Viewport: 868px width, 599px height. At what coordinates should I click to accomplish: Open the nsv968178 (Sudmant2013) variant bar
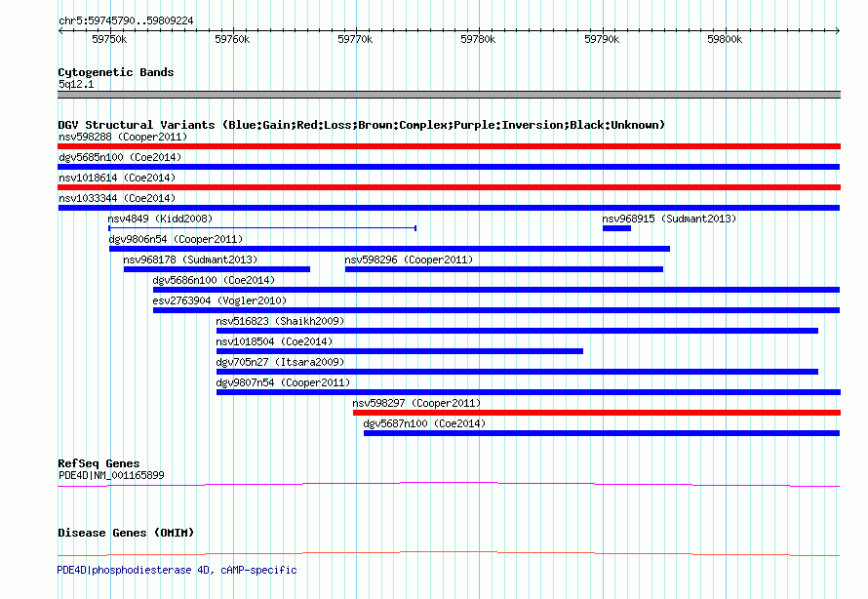click(217, 269)
